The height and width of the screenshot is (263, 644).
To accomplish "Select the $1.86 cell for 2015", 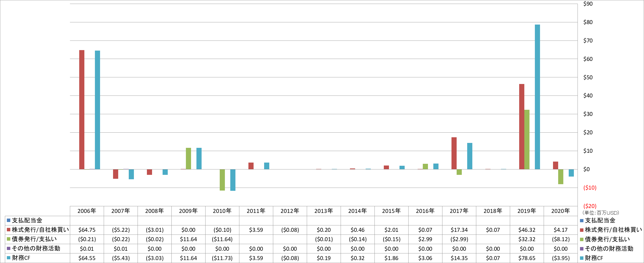I will tap(391, 258).
